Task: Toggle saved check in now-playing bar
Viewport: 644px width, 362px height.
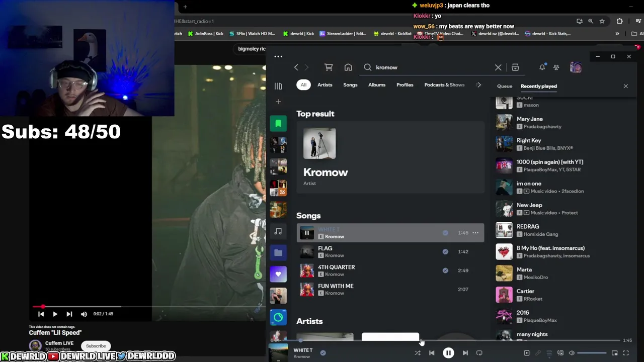Action: pyautogui.click(x=323, y=353)
